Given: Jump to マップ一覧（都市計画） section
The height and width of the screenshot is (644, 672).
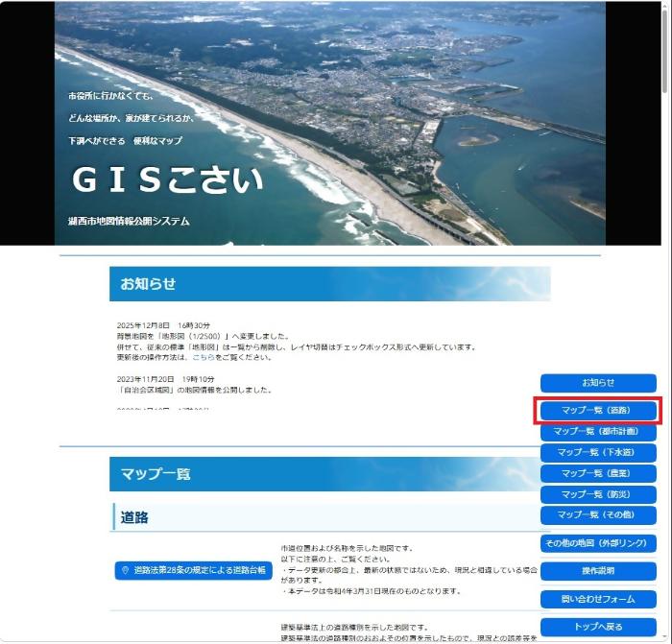Looking at the screenshot, I should (598, 432).
